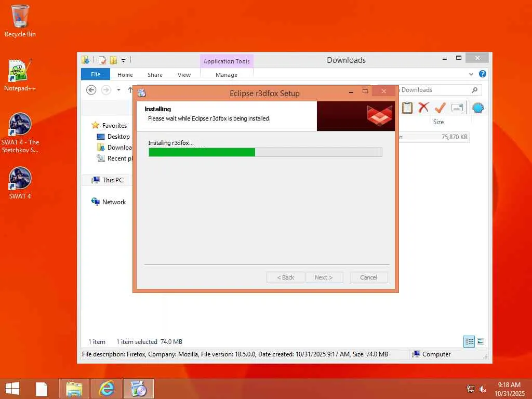Select the installer setup taskbar icon
The image size is (532, 399).
pos(138,389)
